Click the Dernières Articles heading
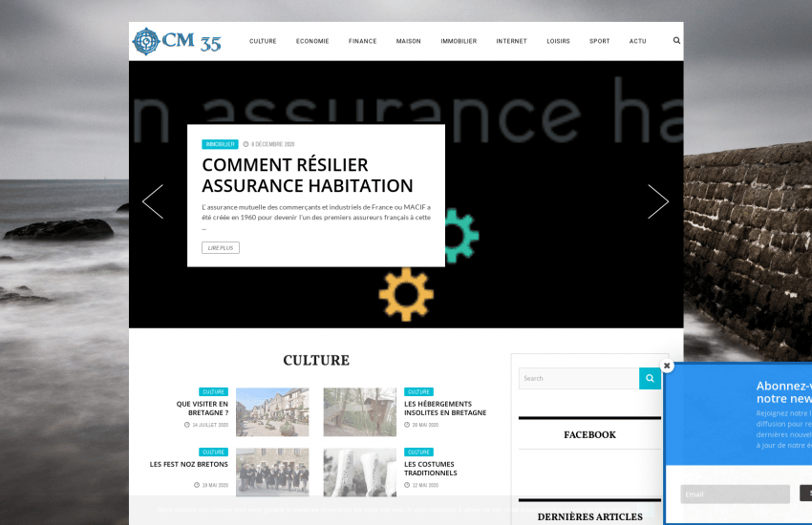 tap(589, 516)
